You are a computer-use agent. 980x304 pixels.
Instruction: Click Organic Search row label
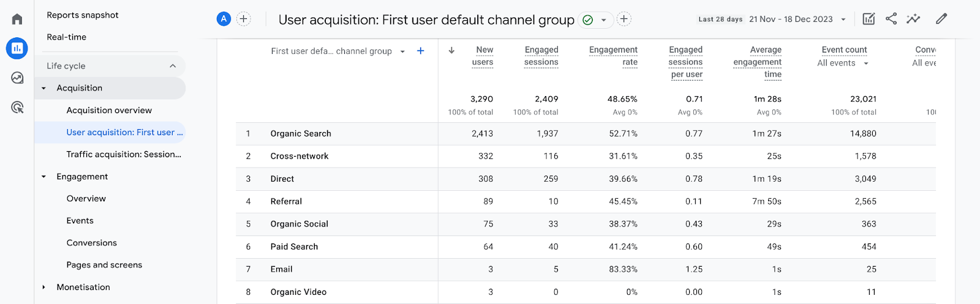coord(301,134)
